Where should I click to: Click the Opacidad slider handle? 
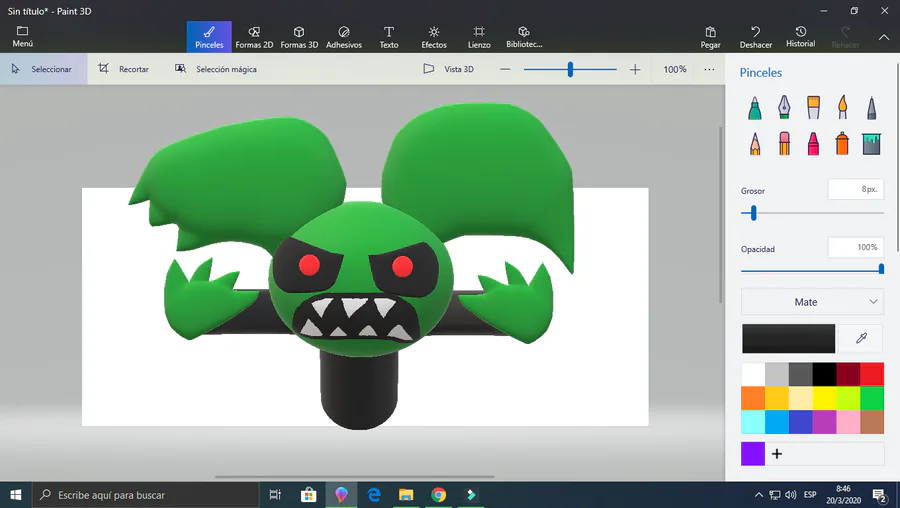[881, 269]
